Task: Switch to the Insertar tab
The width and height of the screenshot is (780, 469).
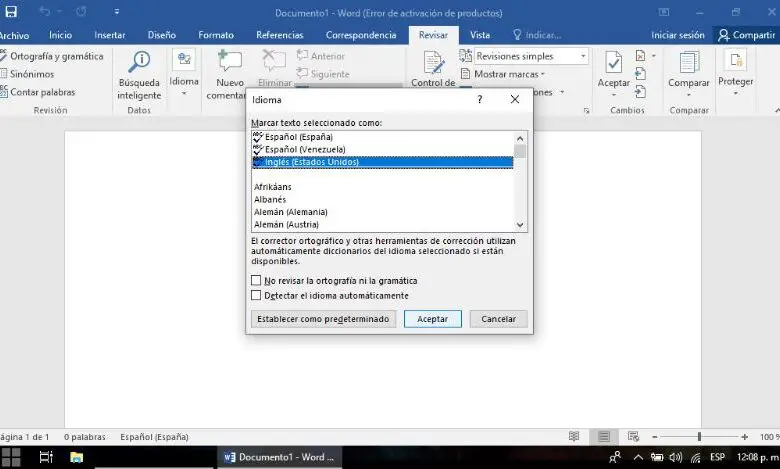Action: click(110, 35)
